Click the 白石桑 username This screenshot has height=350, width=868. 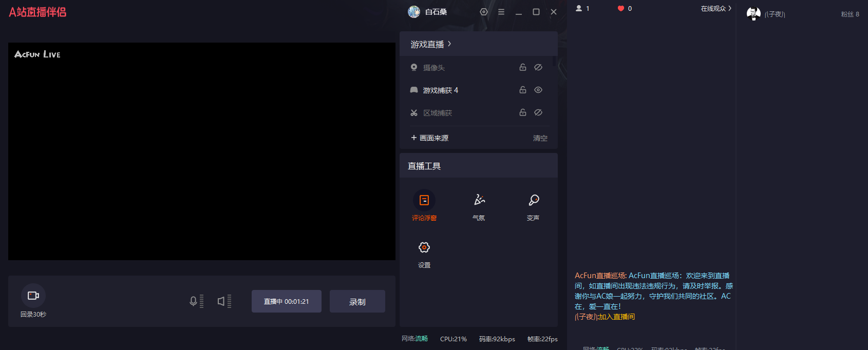point(436,12)
